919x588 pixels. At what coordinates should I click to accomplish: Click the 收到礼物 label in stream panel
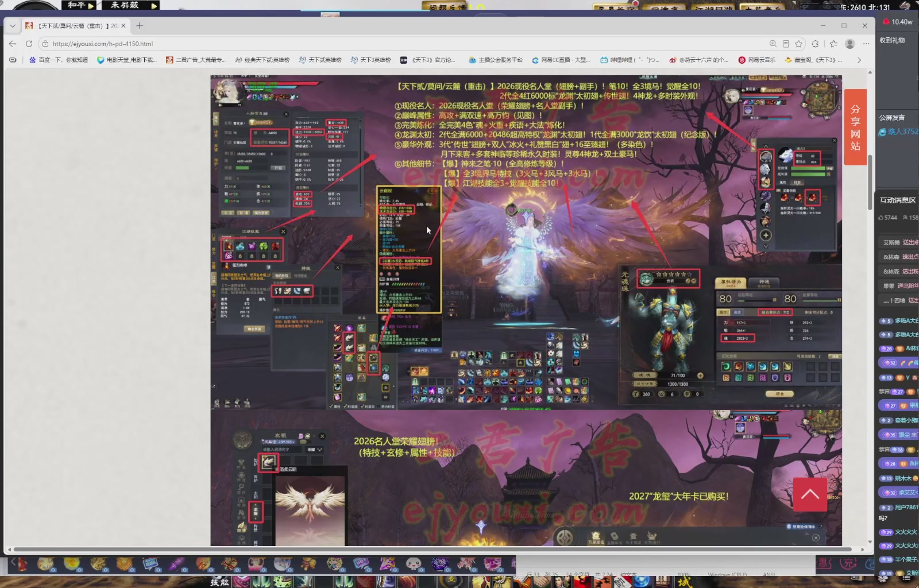[x=893, y=40]
